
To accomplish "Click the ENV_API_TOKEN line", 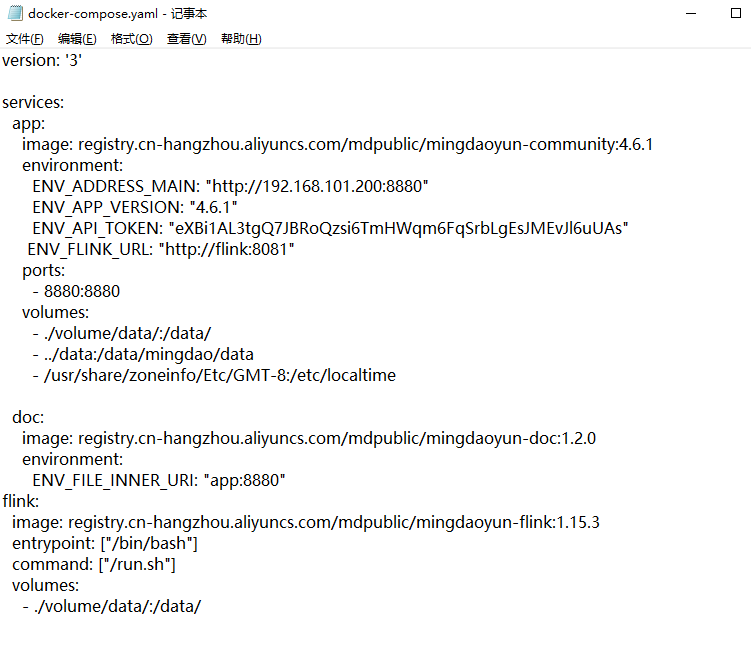I will pyautogui.click(x=330, y=228).
